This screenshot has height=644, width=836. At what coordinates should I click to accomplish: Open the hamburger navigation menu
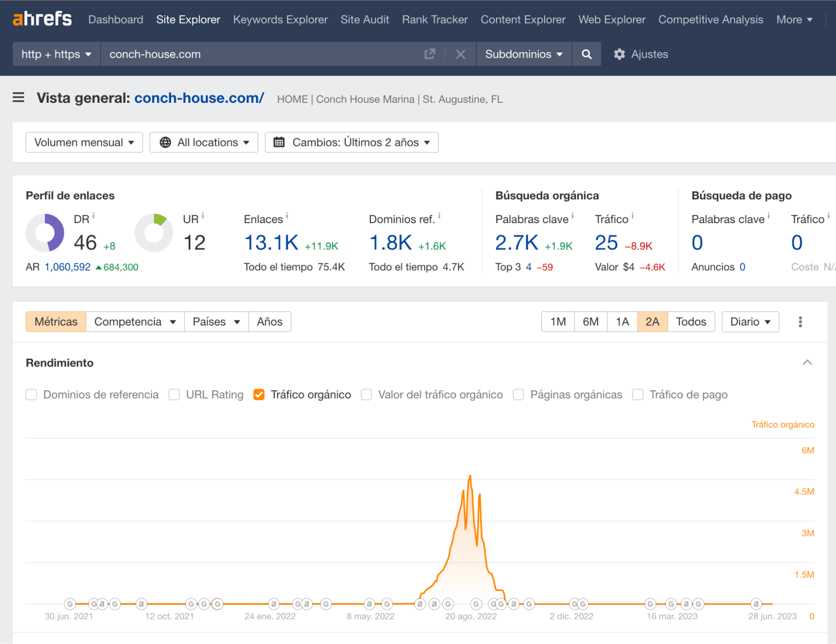18,97
